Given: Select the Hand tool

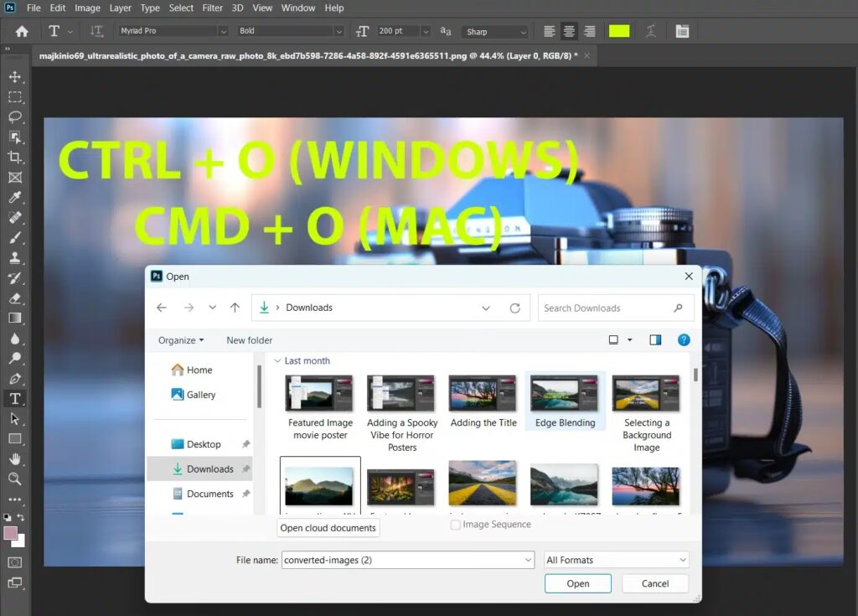Looking at the screenshot, I should 15,458.
